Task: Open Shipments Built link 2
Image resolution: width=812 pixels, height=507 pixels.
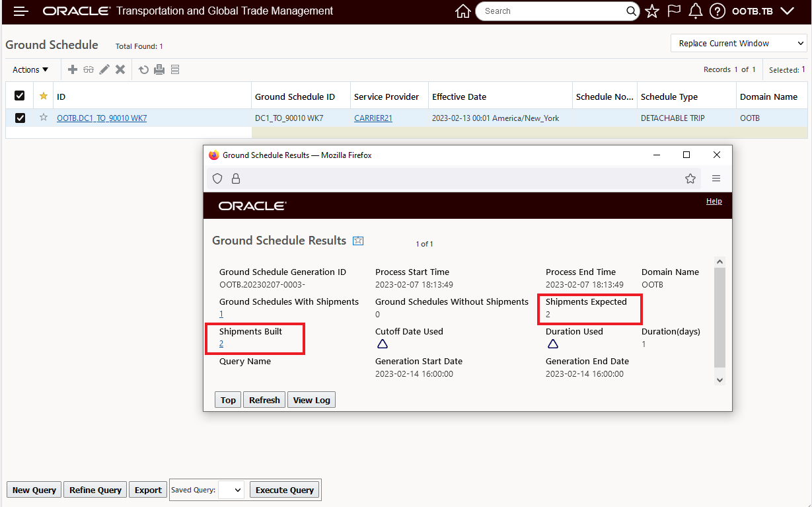Action: [221, 344]
